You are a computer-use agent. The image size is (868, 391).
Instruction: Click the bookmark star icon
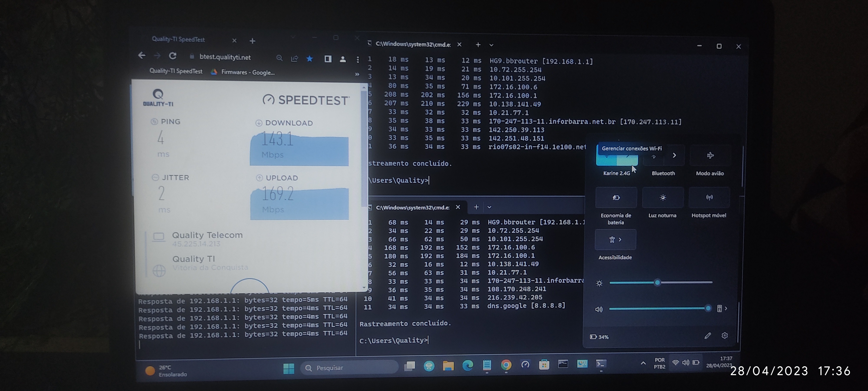(x=310, y=59)
